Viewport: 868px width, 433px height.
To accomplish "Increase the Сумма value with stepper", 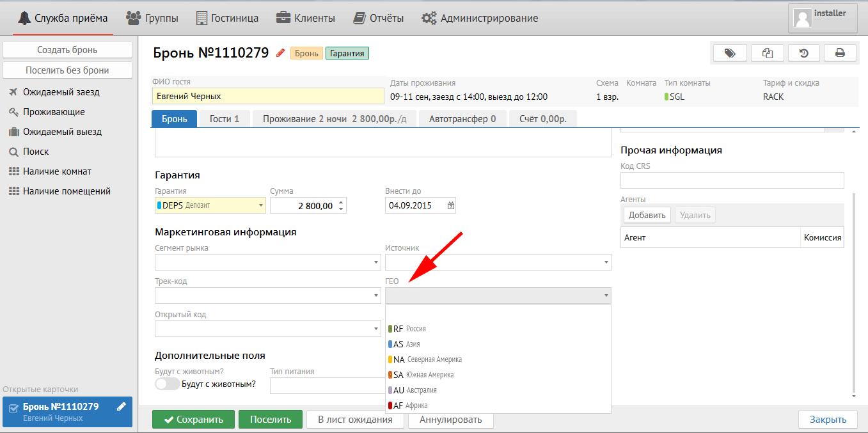I will point(341,203).
